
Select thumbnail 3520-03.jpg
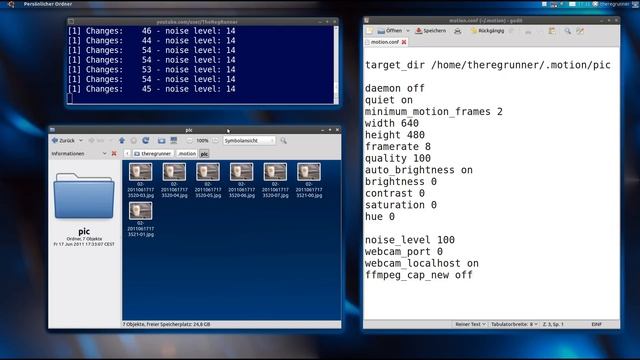click(140, 180)
